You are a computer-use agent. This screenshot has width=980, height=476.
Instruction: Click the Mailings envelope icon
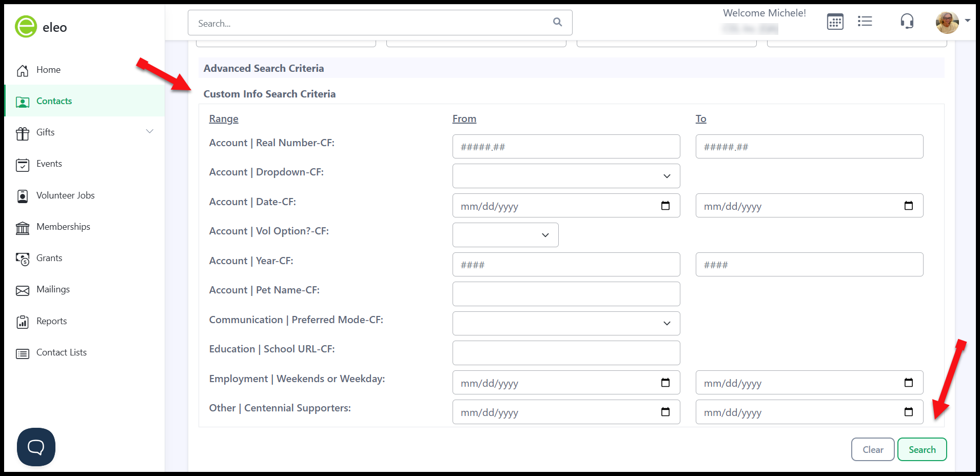pos(23,290)
